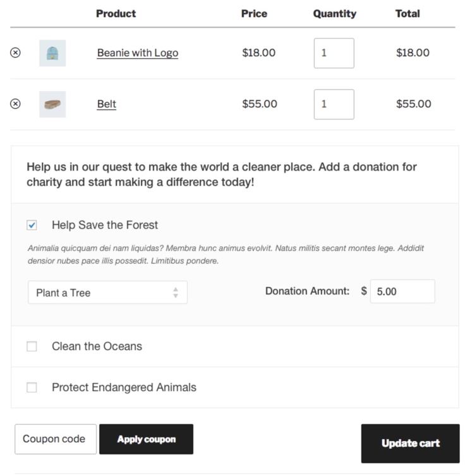Remove Belt item from cart
The height and width of the screenshot is (476, 470).
tap(15, 104)
